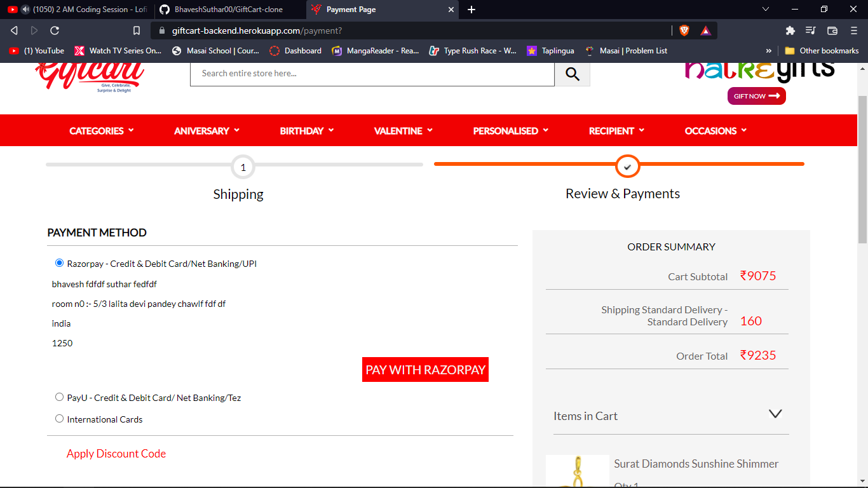Open the browser hamburger menu
This screenshot has height=488, width=868.
point(853,30)
